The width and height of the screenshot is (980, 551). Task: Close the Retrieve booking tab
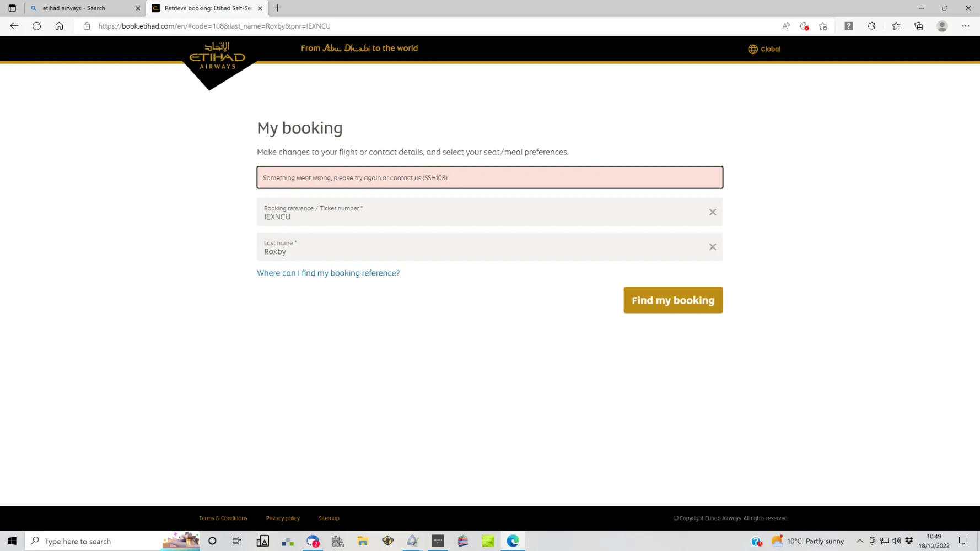pyautogui.click(x=260, y=8)
